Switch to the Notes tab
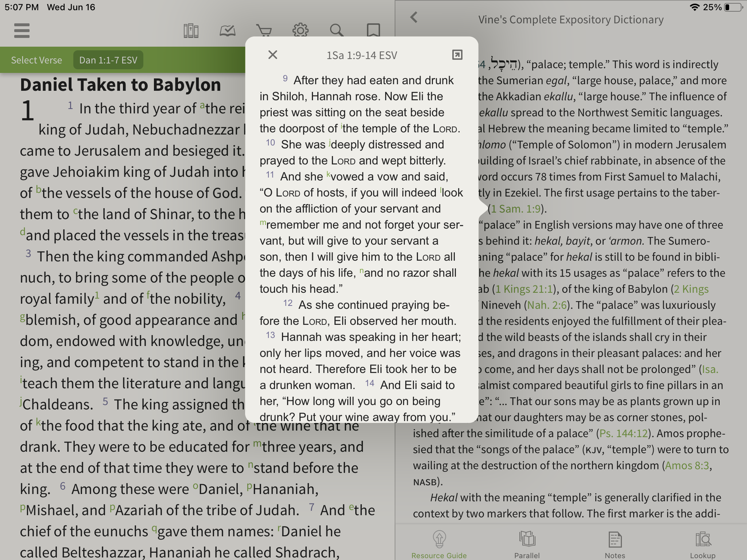 (x=615, y=545)
